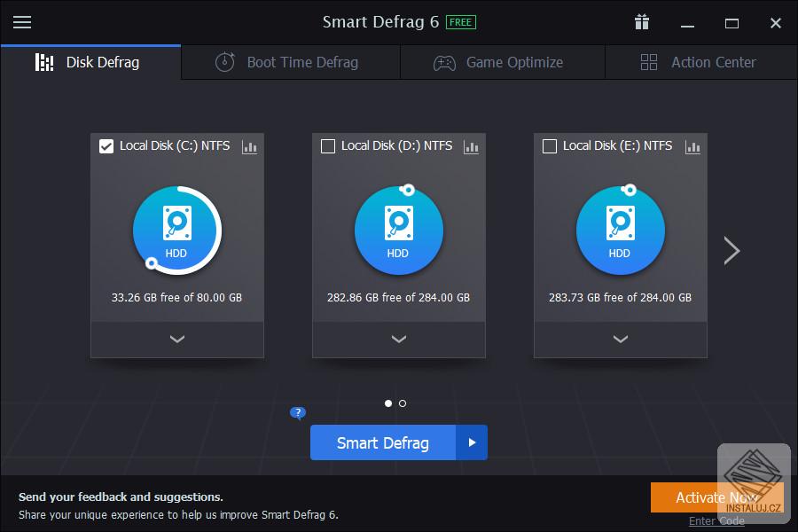Open the gift box offers icon
798x532 pixels.
[x=642, y=22]
